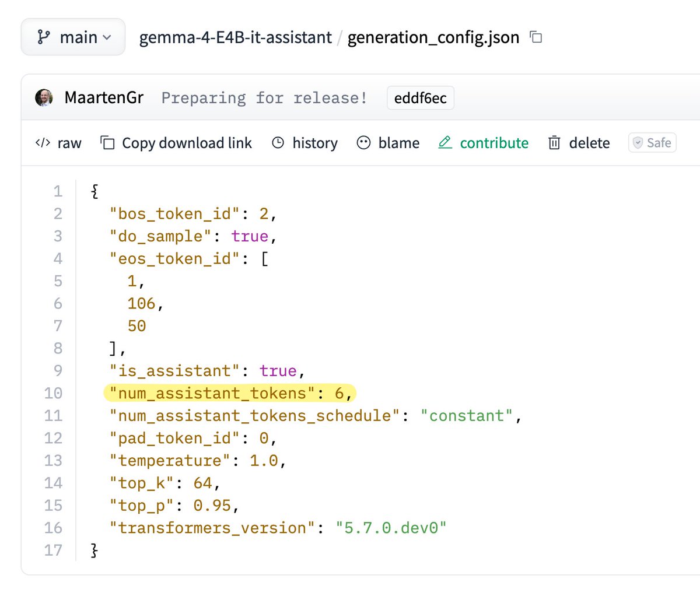Click generation_config.json in the breadcrumb
700x596 pixels.
[x=433, y=37]
